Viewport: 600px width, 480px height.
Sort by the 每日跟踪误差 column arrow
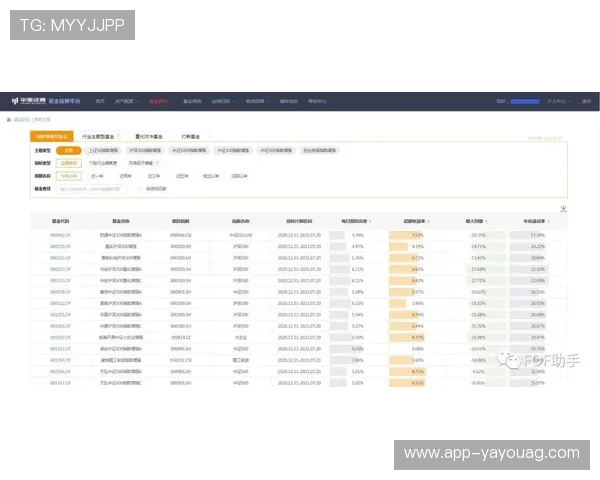coord(370,221)
